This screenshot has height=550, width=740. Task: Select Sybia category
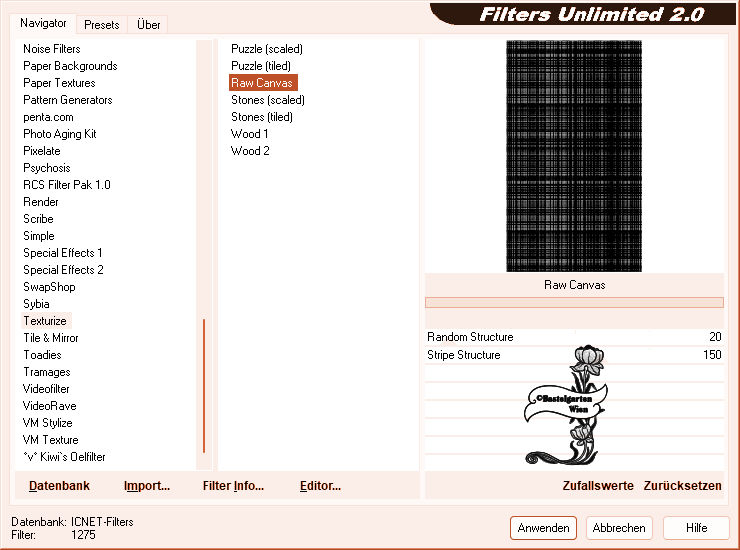point(36,304)
